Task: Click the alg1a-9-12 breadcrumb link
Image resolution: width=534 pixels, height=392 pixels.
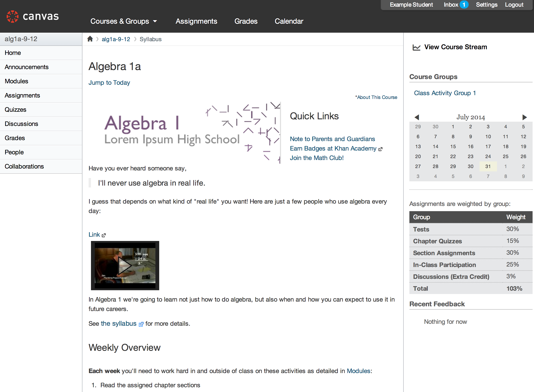Action: (x=116, y=39)
